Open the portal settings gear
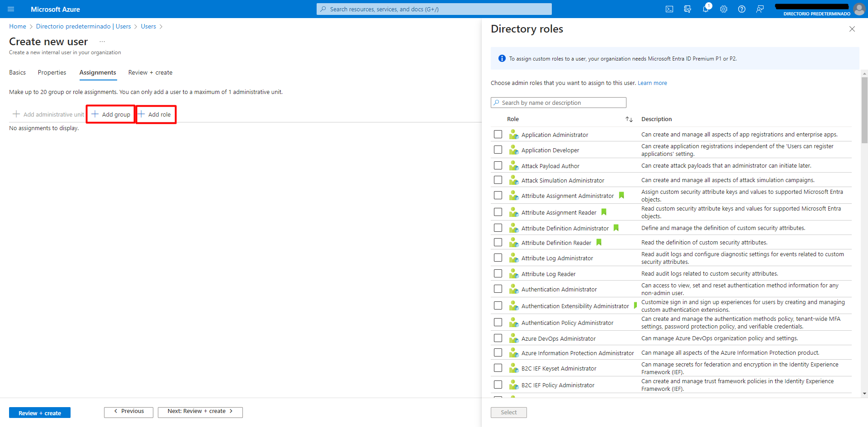This screenshot has height=427, width=868. click(x=724, y=9)
